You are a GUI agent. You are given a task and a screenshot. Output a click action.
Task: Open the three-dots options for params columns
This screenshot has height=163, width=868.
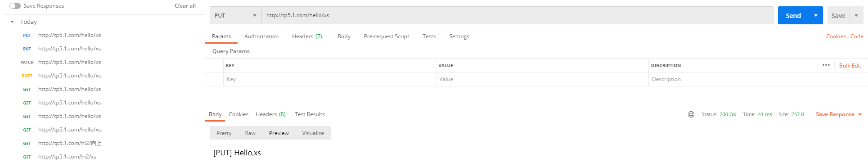pyautogui.click(x=826, y=65)
